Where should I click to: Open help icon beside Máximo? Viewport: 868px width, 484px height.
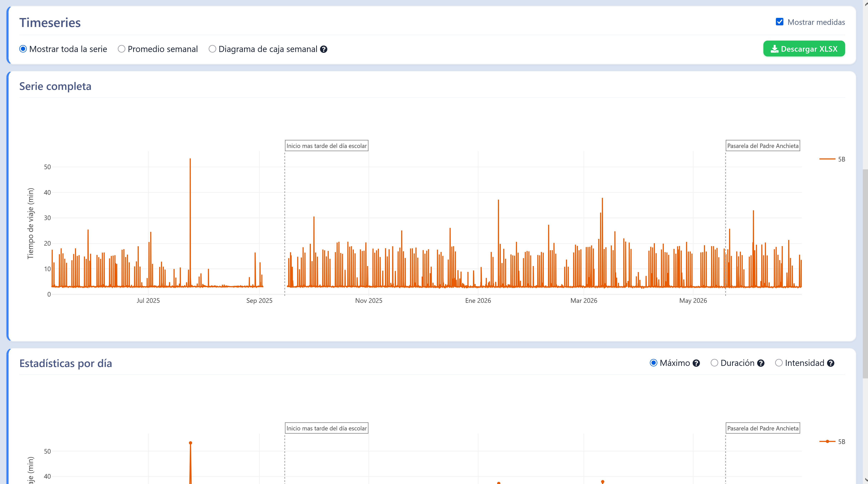click(696, 363)
